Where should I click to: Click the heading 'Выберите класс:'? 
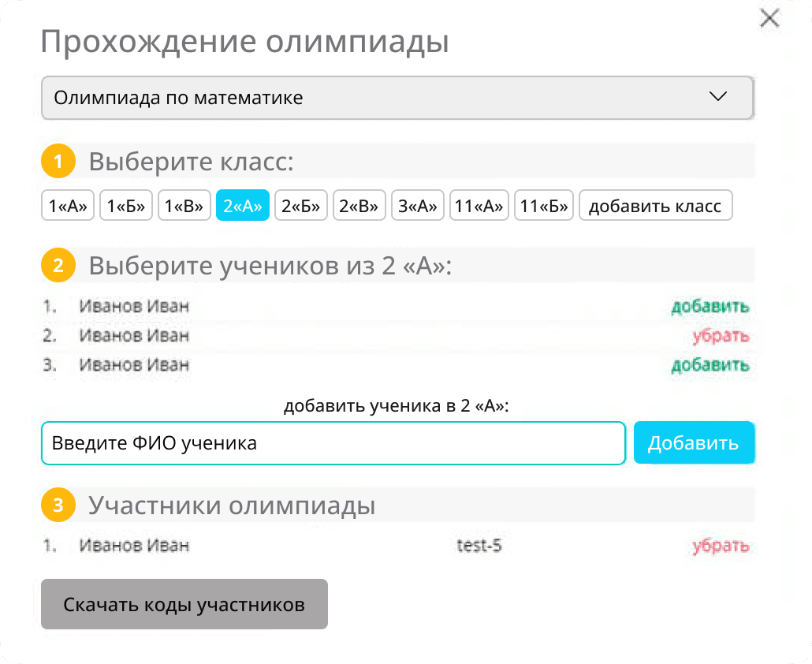191,162
